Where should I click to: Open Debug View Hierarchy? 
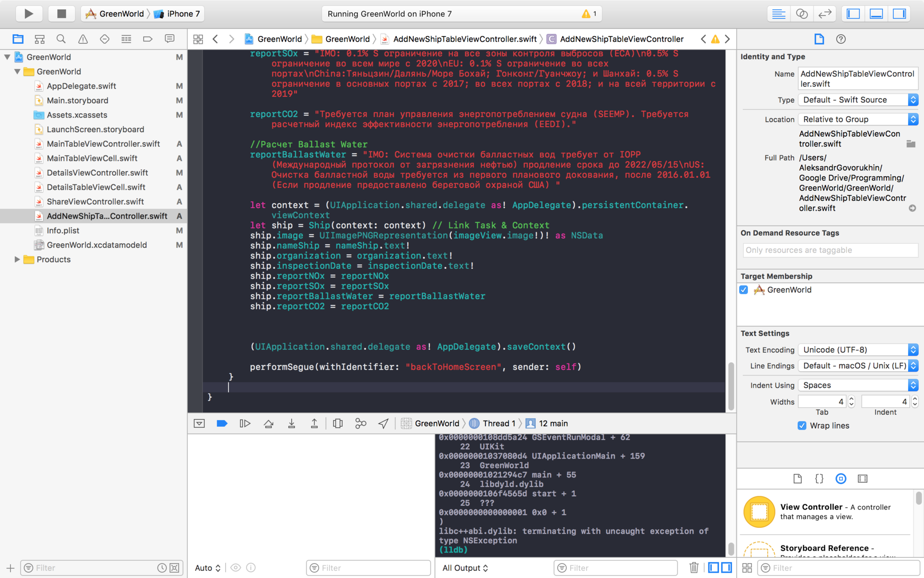click(x=338, y=423)
